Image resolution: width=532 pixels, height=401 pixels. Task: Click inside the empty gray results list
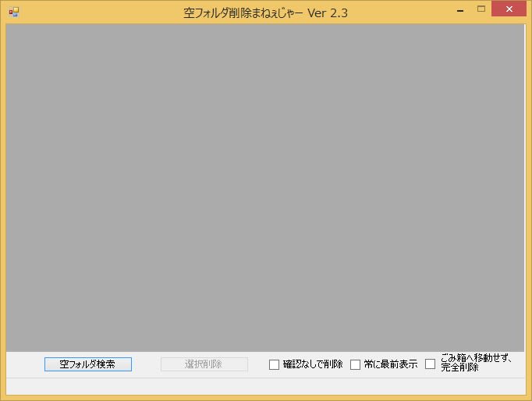[265, 187]
